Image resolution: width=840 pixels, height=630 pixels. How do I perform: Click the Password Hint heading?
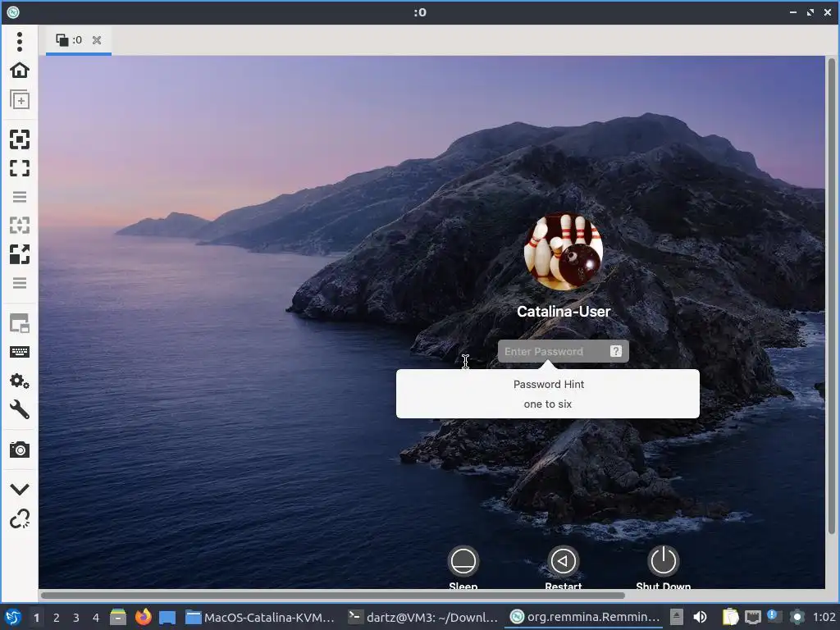coord(549,384)
